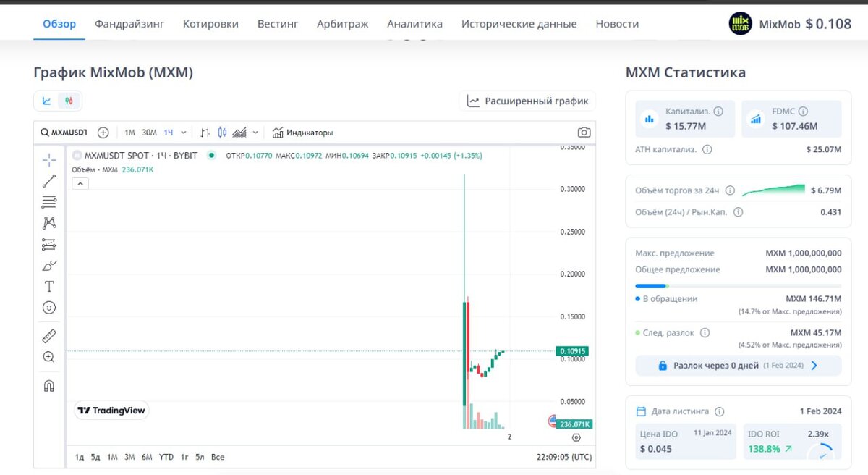868x475 pixels.
Task: Set chart range to Все
Action: click(218, 457)
